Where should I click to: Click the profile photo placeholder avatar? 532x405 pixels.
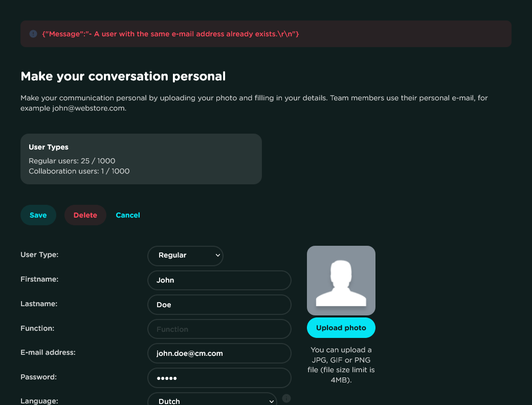pyautogui.click(x=341, y=281)
